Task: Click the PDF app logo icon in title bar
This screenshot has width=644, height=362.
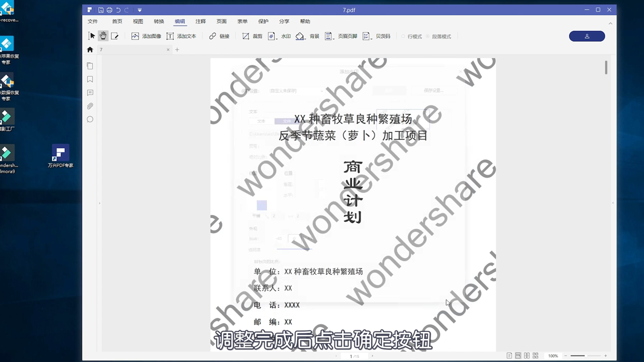Action: (x=89, y=10)
